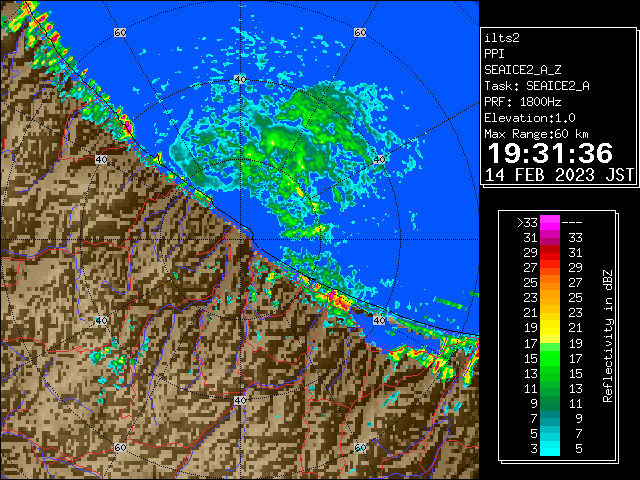Image resolution: width=640 pixels, height=480 pixels.
Task: Pick the cyan 3–5 legend color
Action: 550,448
